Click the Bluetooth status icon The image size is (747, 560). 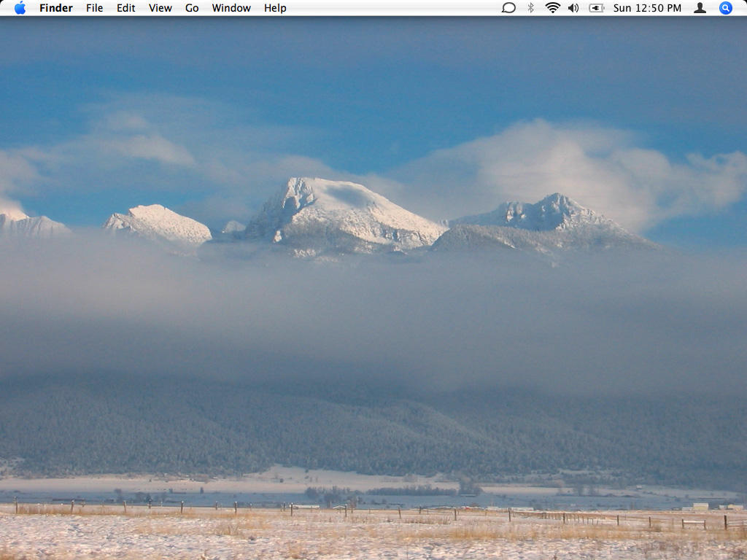[x=531, y=7]
